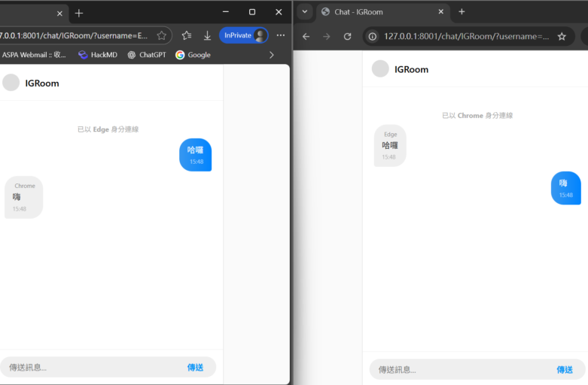Image resolution: width=588 pixels, height=385 pixels.
Task: Open Edge downloads
Action: coord(207,35)
